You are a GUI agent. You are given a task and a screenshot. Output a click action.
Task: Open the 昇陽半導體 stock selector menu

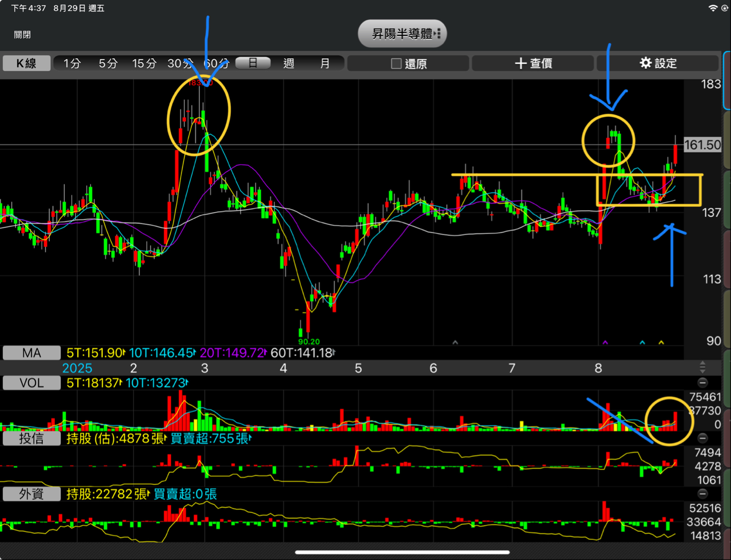coord(402,34)
